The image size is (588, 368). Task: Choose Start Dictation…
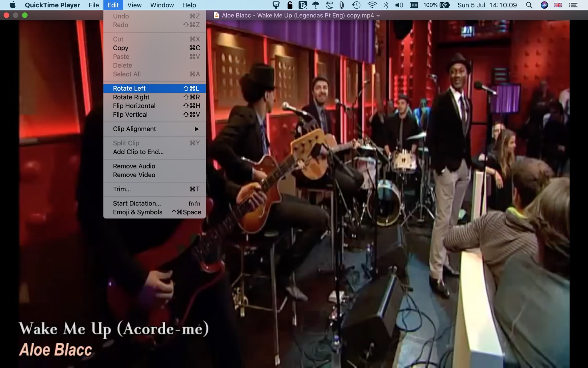[x=154, y=203]
